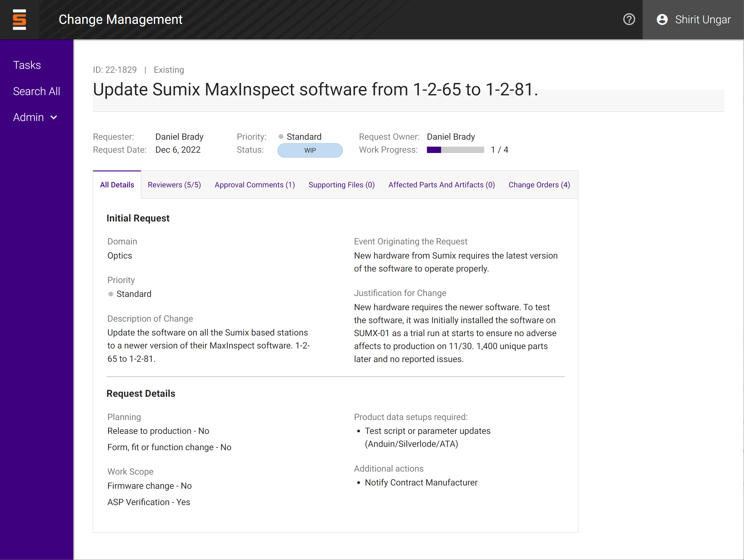Open the Shirit Ungar user menu
The width and height of the screenshot is (744, 560).
pyautogui.click(x=702, y=20)
